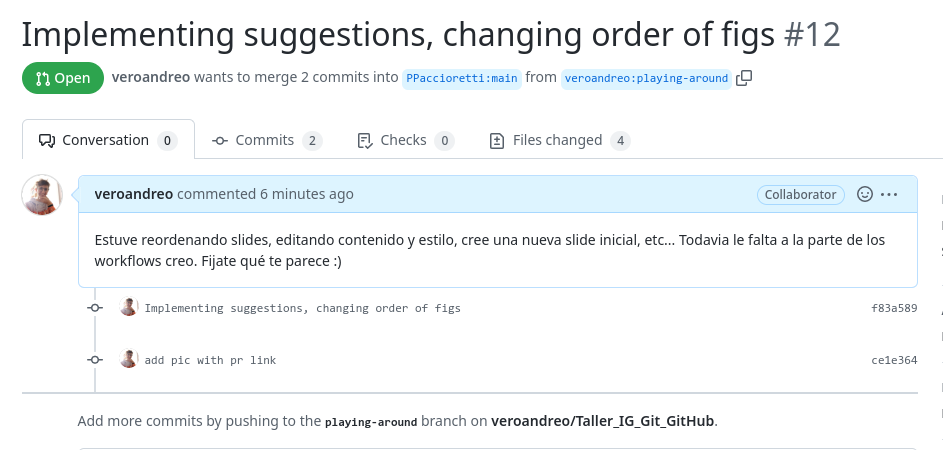Click veroandreo's profile avatar beside comment
Screen dimensions: 943x450
point(43,195)
